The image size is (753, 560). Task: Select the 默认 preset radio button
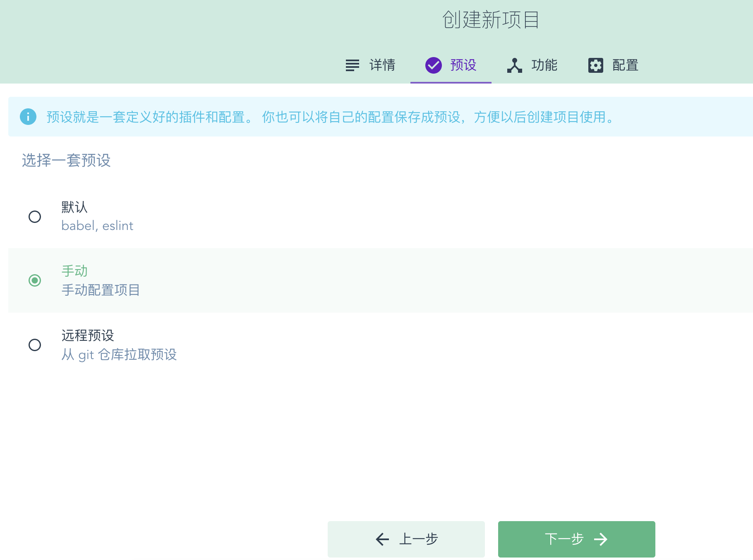coord(35,217)
